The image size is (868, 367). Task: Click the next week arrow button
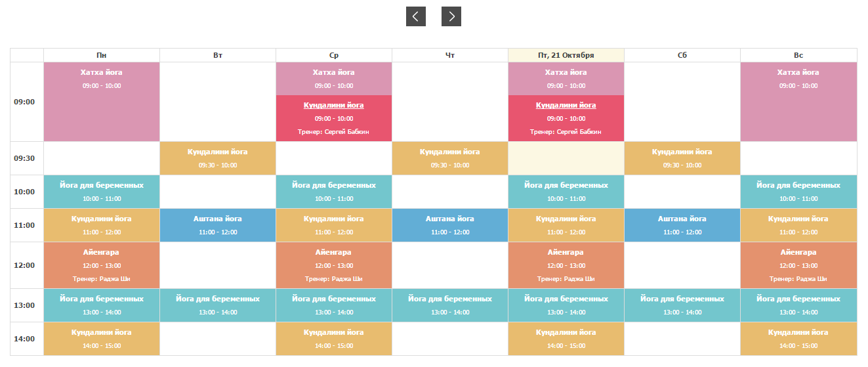[451, 16]
